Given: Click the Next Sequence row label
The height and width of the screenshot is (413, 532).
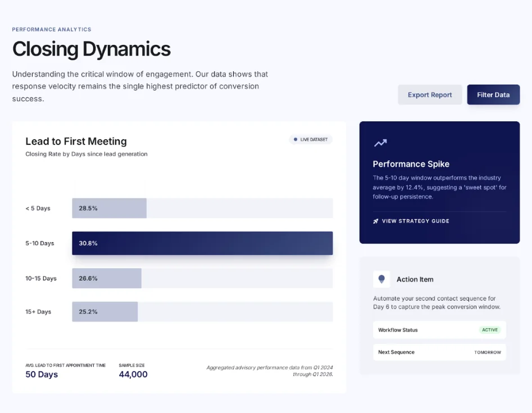Looking at the screenshot, I should 396,352.
